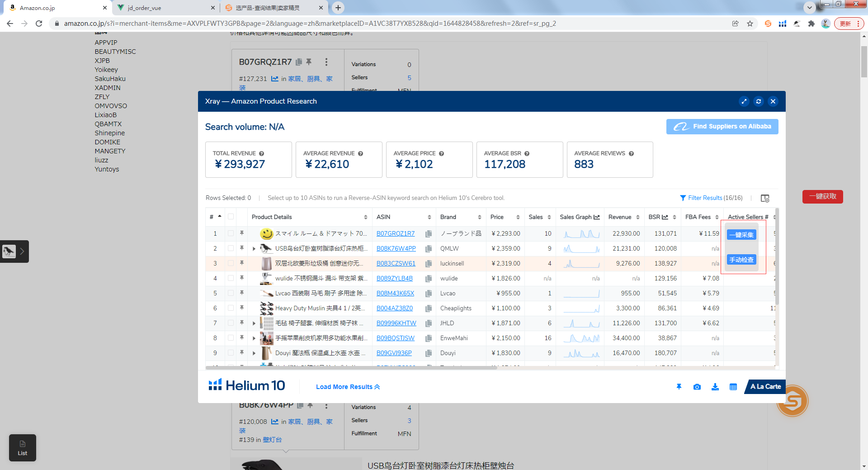Expand variations of row 2 product
The width and height of the screenshot is (868, 470).
(254, 249)
